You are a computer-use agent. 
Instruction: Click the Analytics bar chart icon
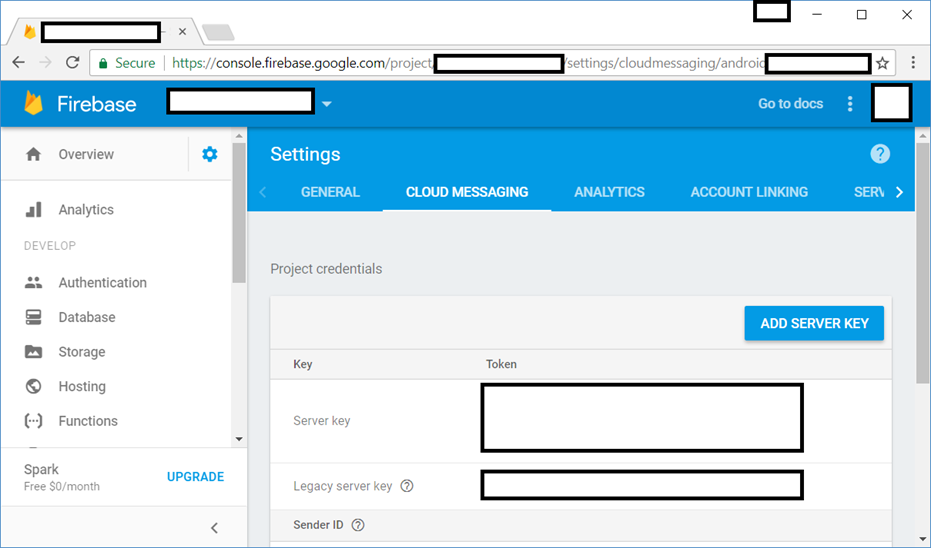[33, 210]
